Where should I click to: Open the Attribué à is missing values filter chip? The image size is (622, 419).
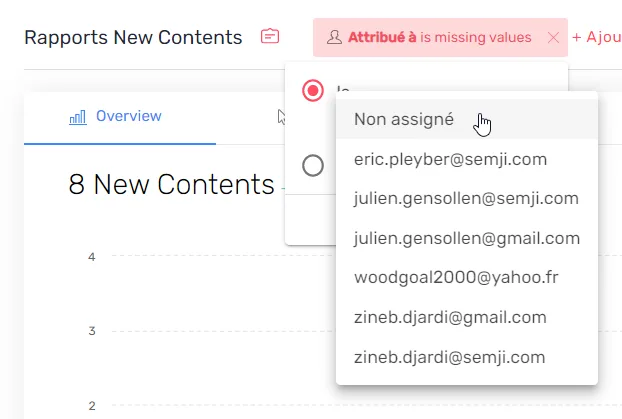pos(440,37)
